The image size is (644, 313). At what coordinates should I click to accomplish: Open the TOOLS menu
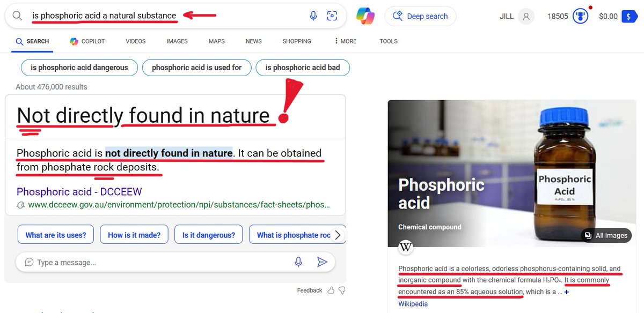point(389,41)
